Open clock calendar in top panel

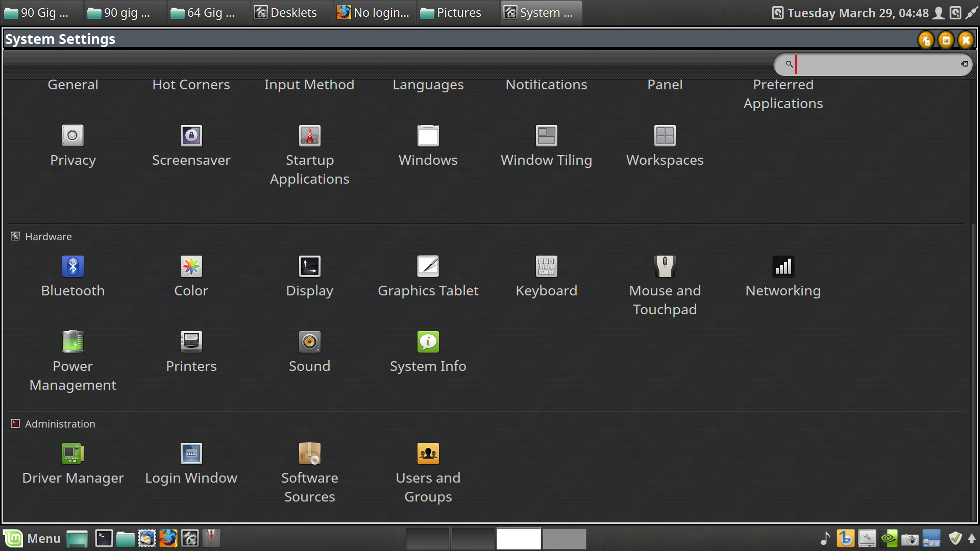coord(857,13)
